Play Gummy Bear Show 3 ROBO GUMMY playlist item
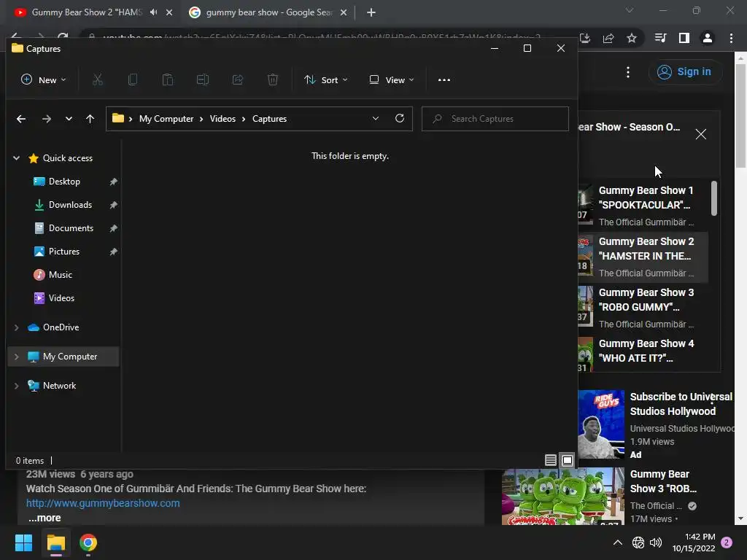 pyautogui.click(x=643, y=308)
